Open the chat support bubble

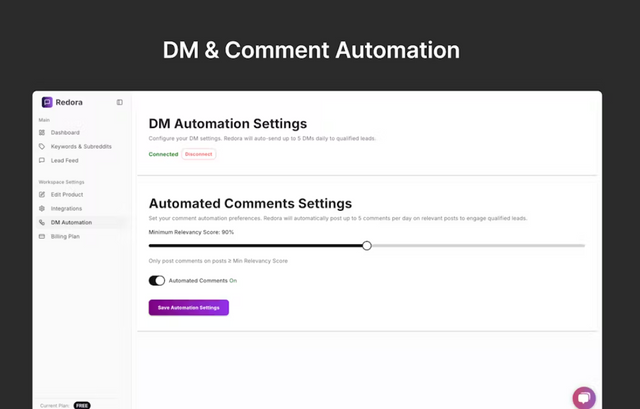pyautogui.click(x=584, y=398)
